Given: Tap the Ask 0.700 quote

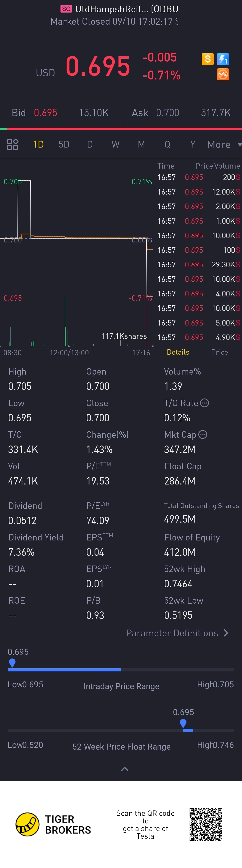Looking at the screenshot, I should [x=168, y=113].
